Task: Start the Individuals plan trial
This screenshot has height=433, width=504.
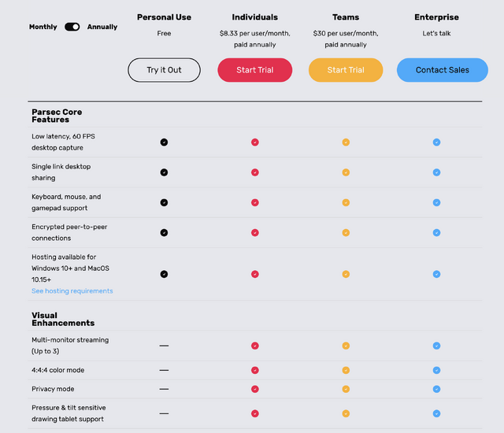Action: 254,70
